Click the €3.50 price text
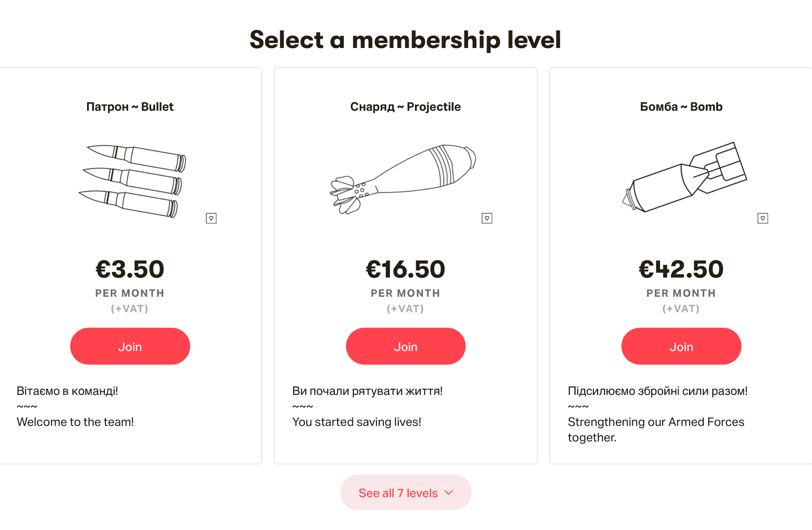Image resolution: width=812 pixels, height=530 pixels. click(130, 269)
